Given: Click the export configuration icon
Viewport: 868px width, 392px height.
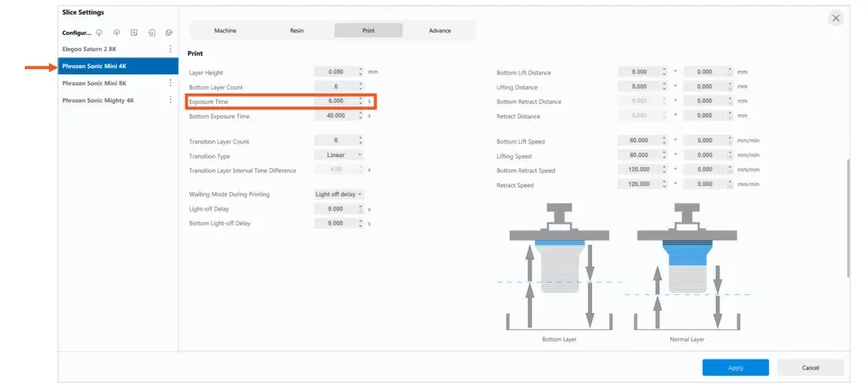Looking at the screenshot, I should [x=168, y=33].
